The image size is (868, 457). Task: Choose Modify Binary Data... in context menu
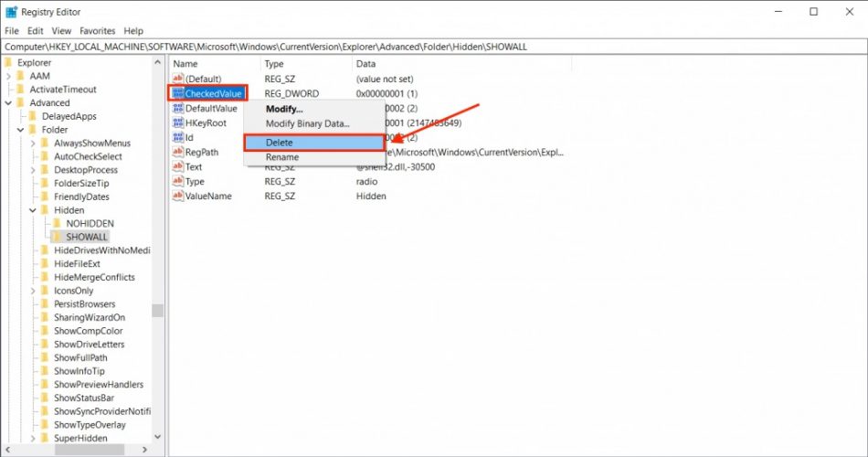click(x=314, y=123)
